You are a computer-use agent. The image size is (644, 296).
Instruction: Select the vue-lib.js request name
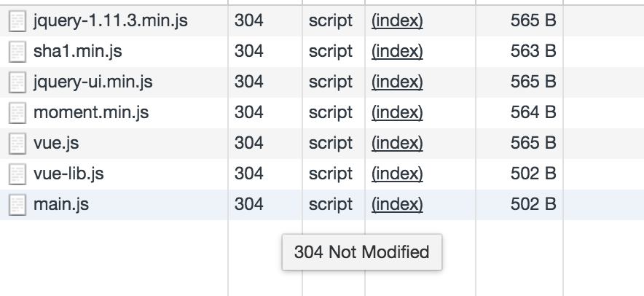click(x=68, y=174)
